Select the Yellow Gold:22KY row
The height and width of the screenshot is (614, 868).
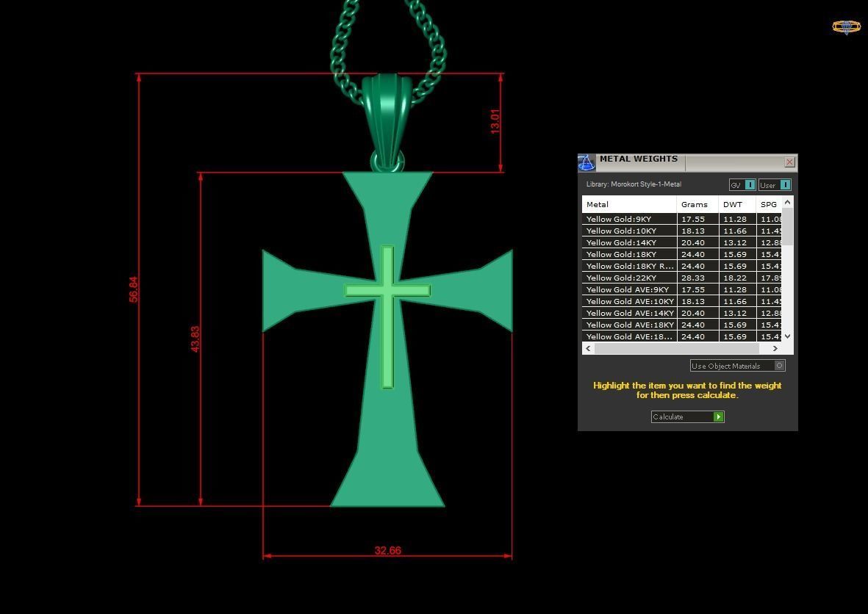681,278
